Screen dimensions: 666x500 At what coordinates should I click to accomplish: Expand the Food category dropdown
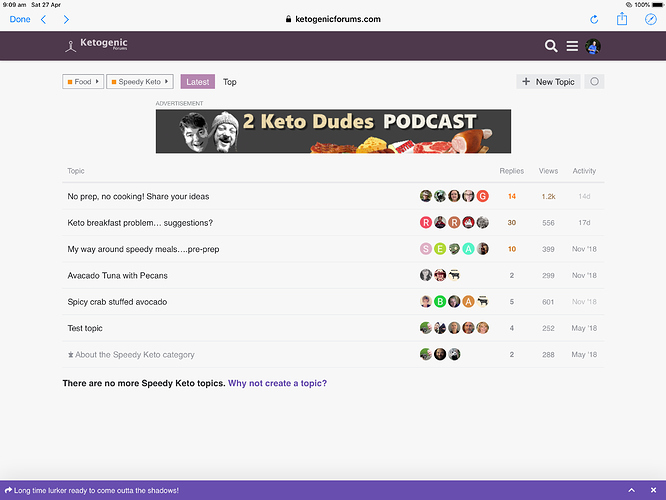coord(83,82)
